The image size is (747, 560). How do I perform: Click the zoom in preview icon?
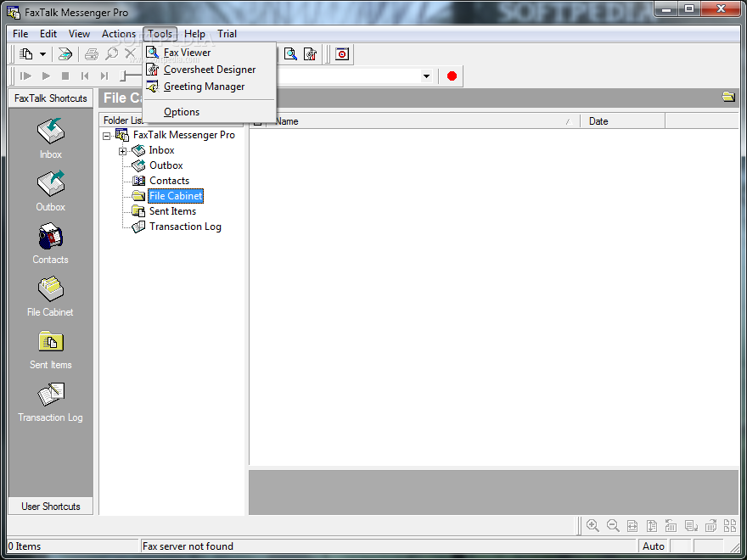coord(593,525)
